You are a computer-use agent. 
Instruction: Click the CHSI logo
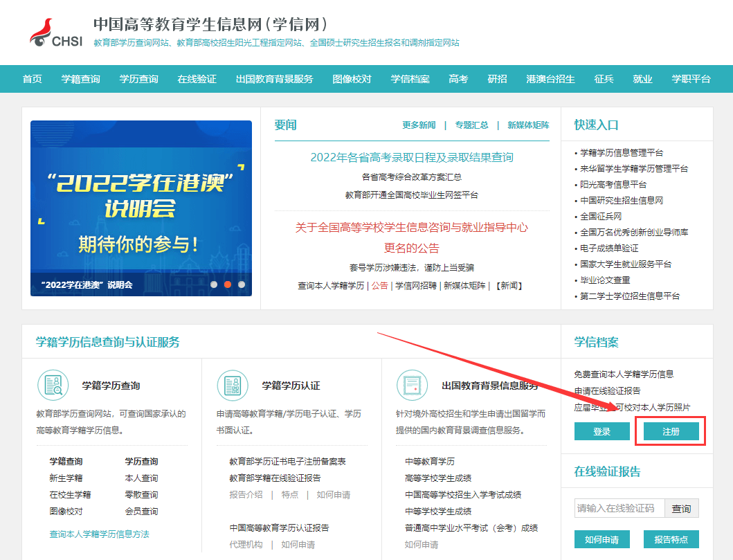[x=56, y=33]
